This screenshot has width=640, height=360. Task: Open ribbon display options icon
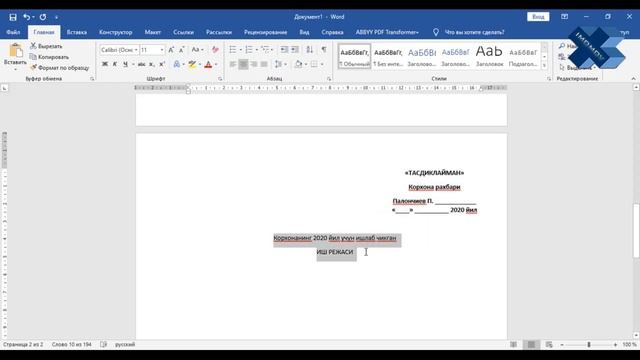[564, 17]
